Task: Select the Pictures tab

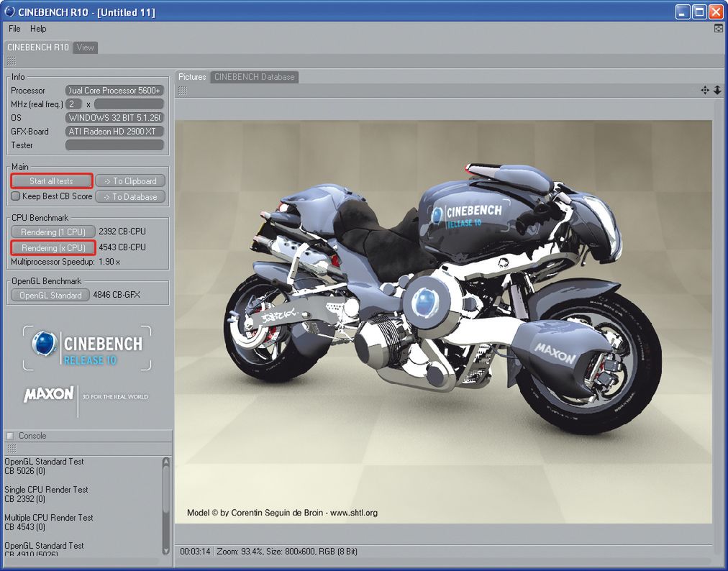Action: point(192,77)
